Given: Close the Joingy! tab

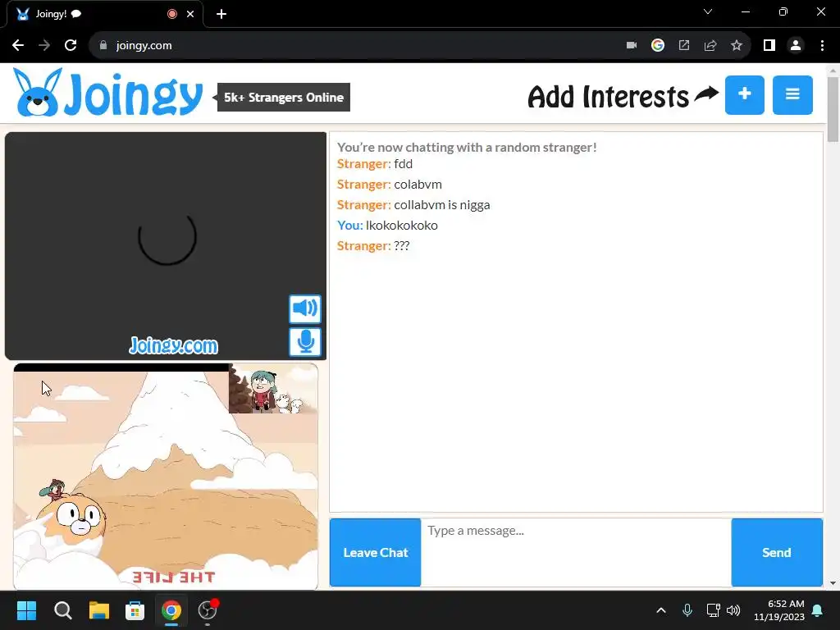Looking at the screenshot, I should click(x=190, y=14).
